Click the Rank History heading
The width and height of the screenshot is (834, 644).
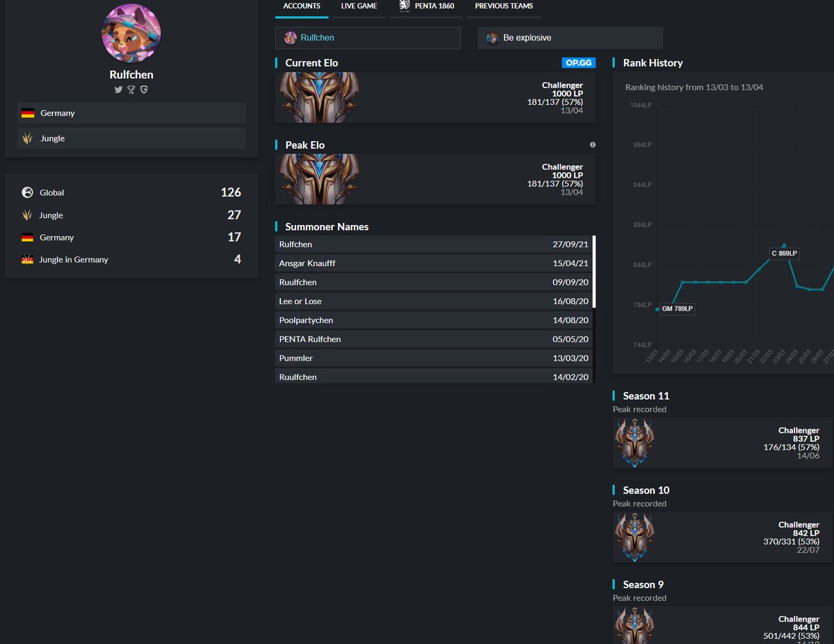(653, 63)
